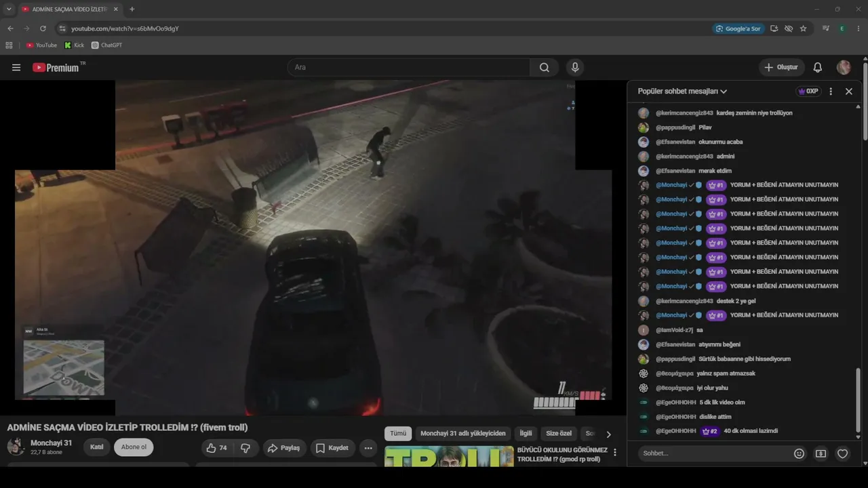Click the video title text
The width and height of the screenshot is (868, 488).
tap(127, 428)
